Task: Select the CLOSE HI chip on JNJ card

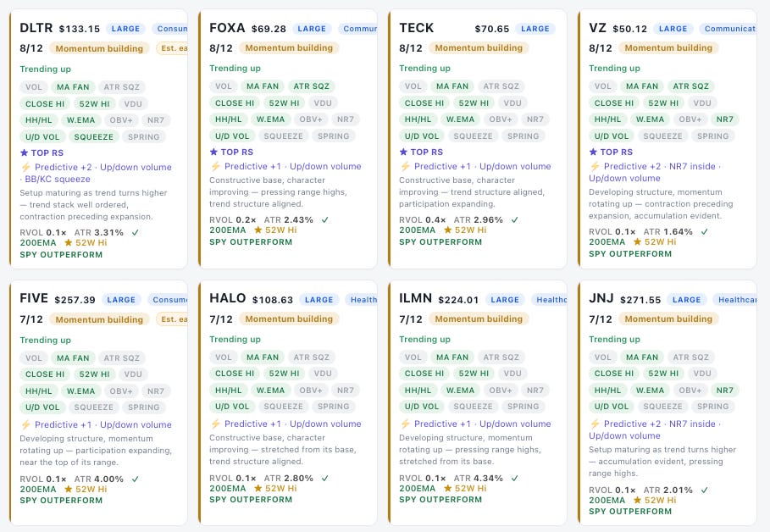Action: (614, 374)
